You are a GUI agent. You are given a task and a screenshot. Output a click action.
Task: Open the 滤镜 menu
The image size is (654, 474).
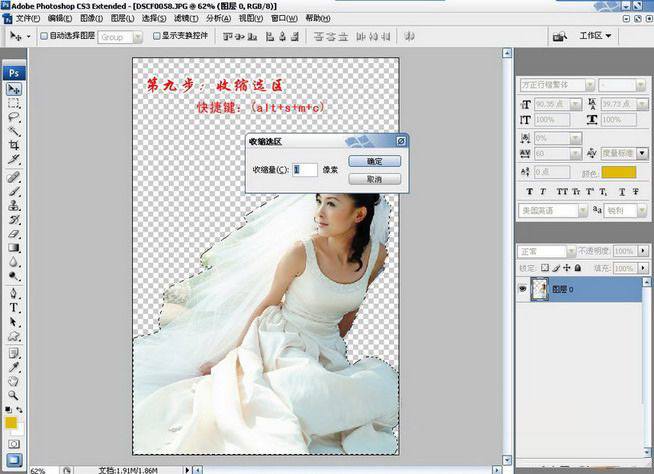(x=185, y=18)
